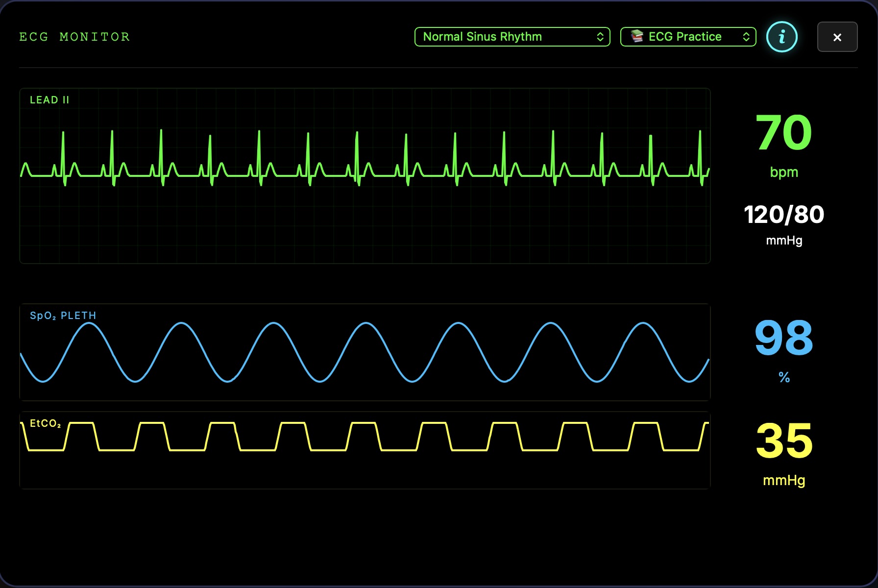Click the 120/80 blood pressure reading
This screenshot has height=588, width=878.
[x=783, y=214]
